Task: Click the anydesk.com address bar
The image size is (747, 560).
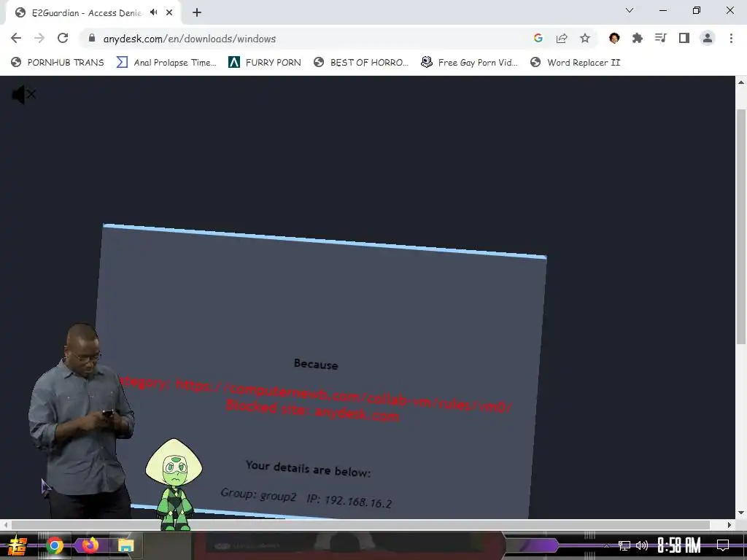Action: (305, 39)
